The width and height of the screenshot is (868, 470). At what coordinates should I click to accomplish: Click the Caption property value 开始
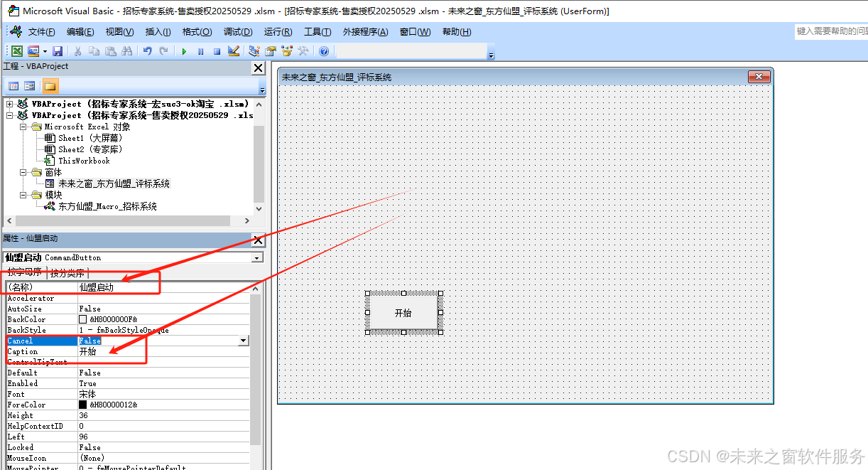tap(163, 351)
